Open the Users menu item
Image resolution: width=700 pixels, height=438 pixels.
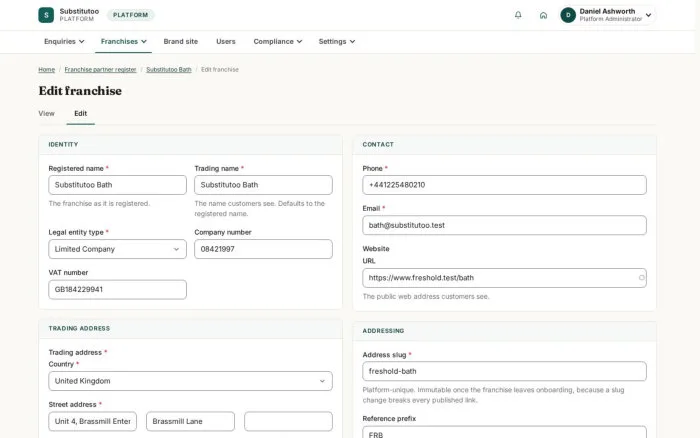click(x=225, y=42)
